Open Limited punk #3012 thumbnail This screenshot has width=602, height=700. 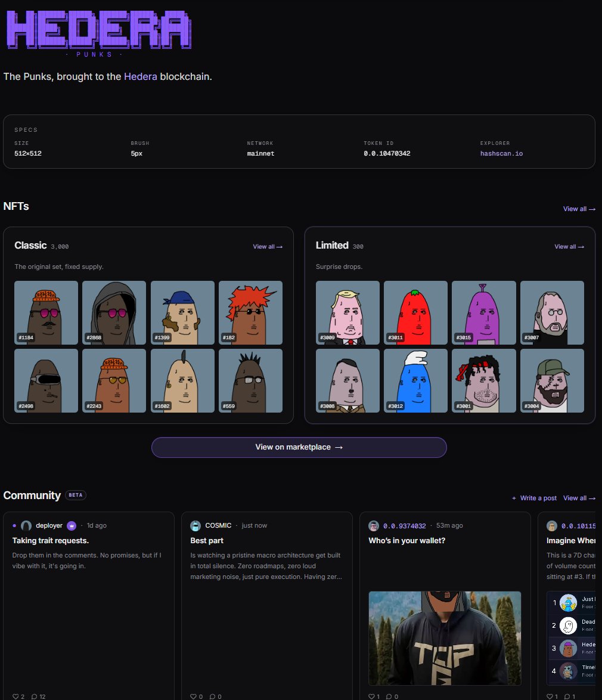(415, 381)
